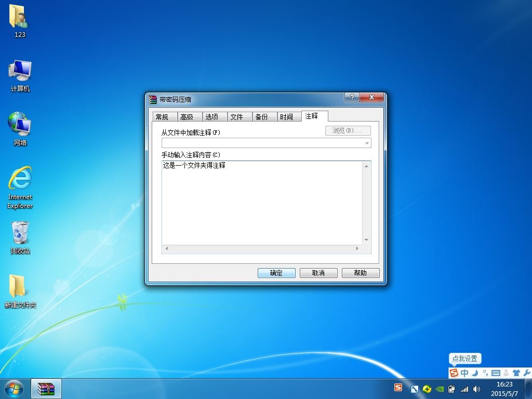Viewport: 532px width, 399px height.
Task: Click the key/wrench tray icon
Action: [x=414, y=389]
